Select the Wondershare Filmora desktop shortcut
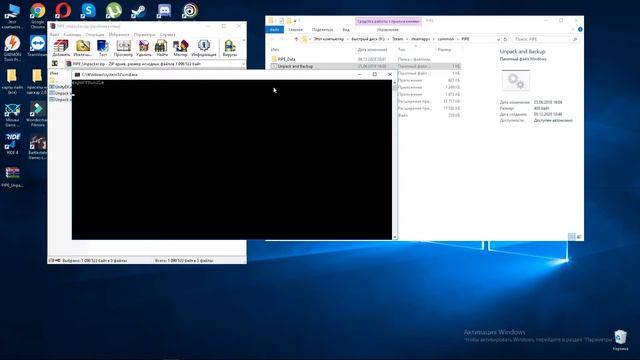 (38, 114)
